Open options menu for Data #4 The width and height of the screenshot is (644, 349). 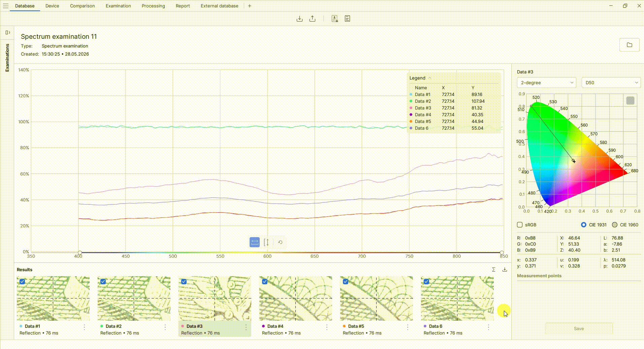coord(327,327)
